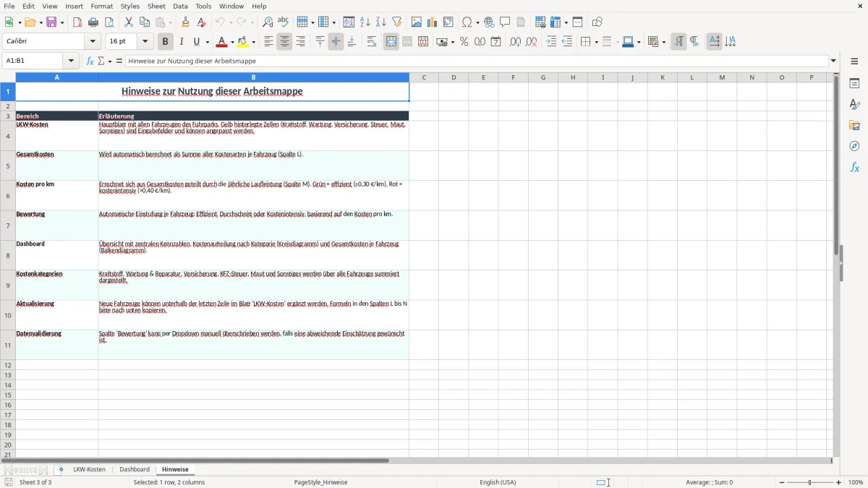Click the Cut scissors icon
This screenshot has height=488, width=868.
coord(129,22)
